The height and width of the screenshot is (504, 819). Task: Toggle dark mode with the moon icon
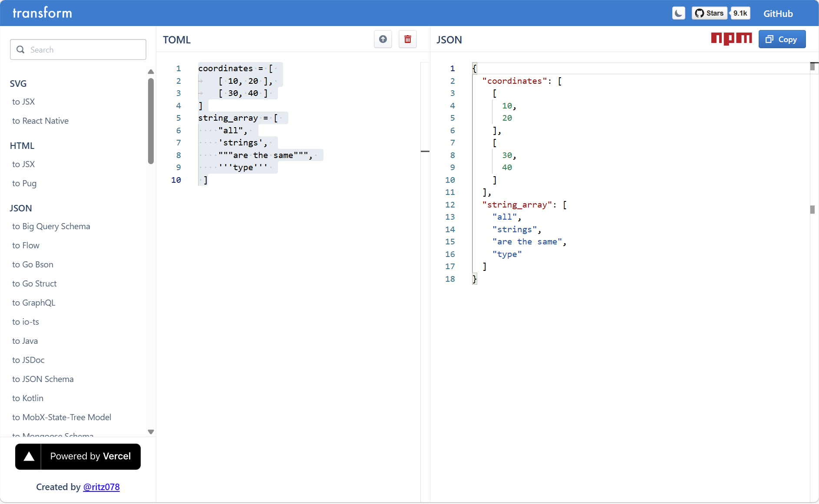click(678, 13)
